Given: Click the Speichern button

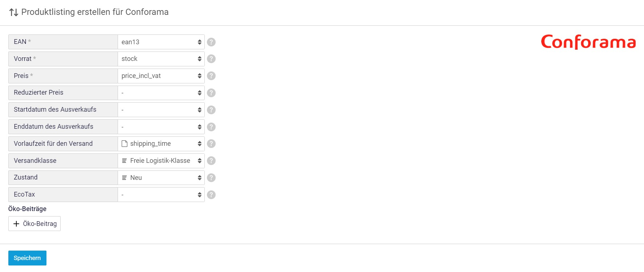Looking at the screenshot, I should (x=27, y=258).
